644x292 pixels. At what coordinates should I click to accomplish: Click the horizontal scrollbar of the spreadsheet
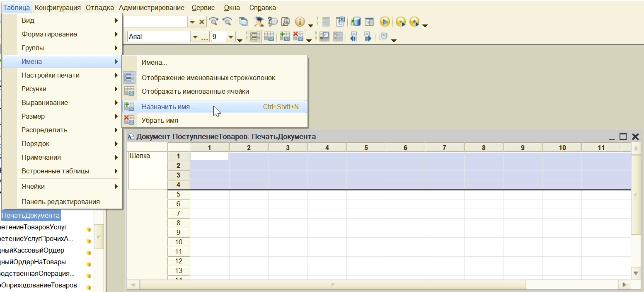pos(332,285)
